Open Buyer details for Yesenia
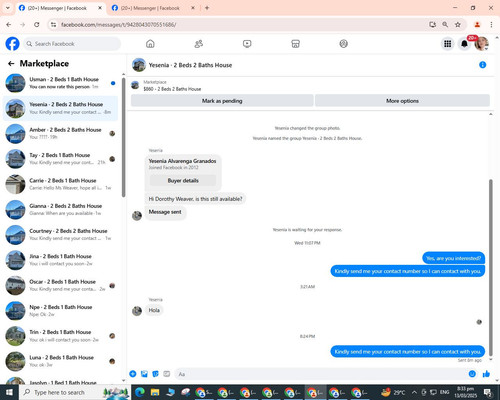Image resolution: width=500 pixels, height=400 pixels. click(x=183, y=180)
